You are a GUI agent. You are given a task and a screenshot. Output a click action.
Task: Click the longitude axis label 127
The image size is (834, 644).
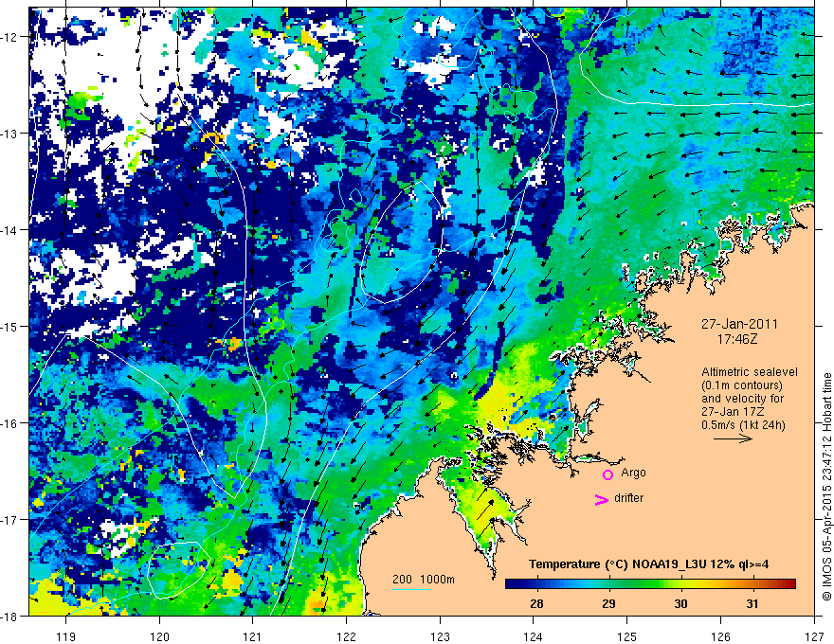click(x=814, y=636)
